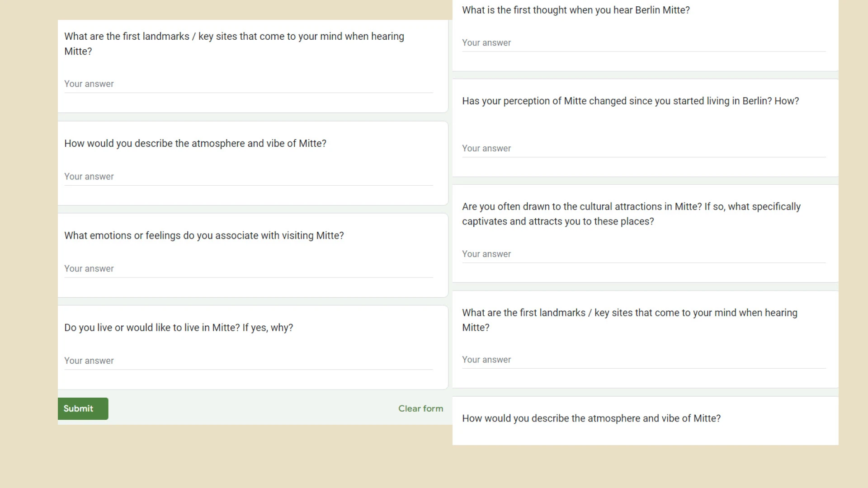Focus the answer input for the cultural attractions question
This screenshot has height=488, width=868.
pyautogui.click(x=643, y=254)
